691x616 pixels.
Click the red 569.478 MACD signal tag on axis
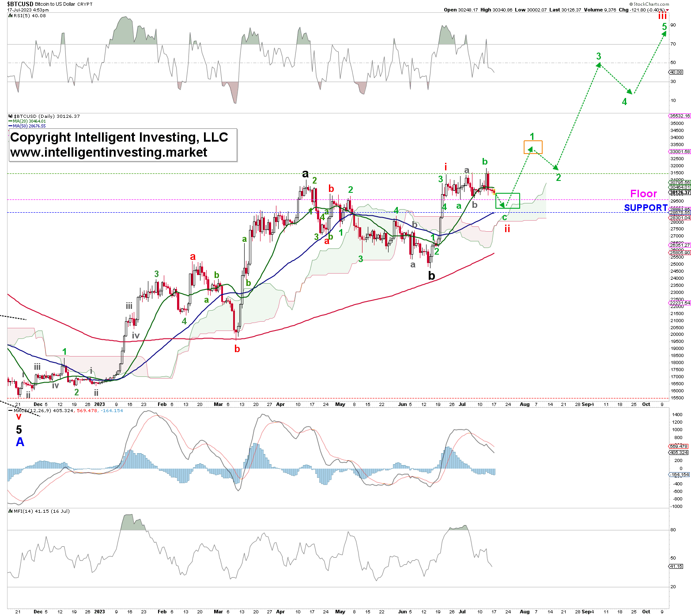pos(679,447)
